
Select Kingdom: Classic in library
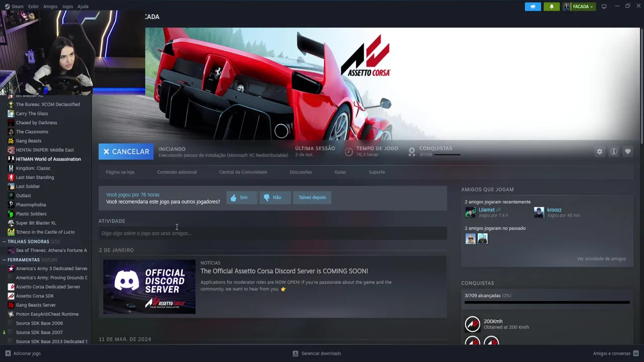click(x=33, y=168)
